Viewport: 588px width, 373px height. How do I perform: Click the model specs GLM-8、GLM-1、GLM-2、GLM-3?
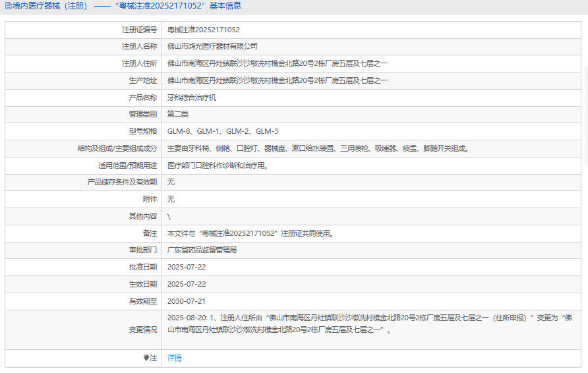tap(222, 131)
